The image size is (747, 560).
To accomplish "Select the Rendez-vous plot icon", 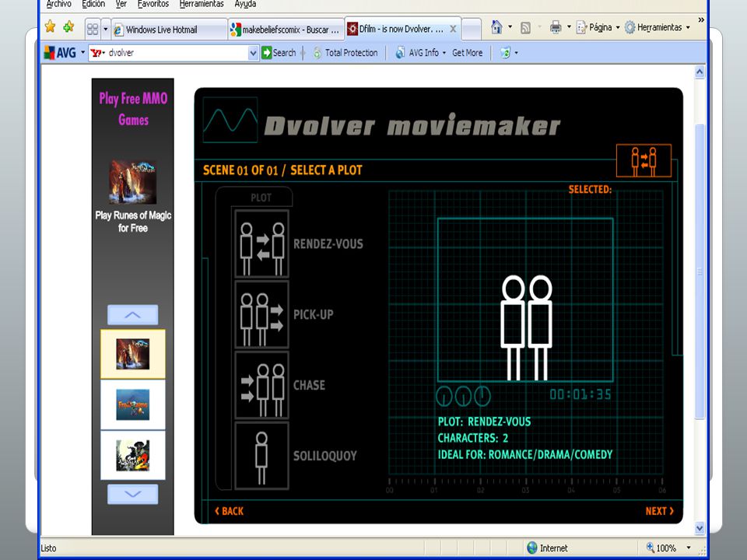I will (x=261, y=243).
